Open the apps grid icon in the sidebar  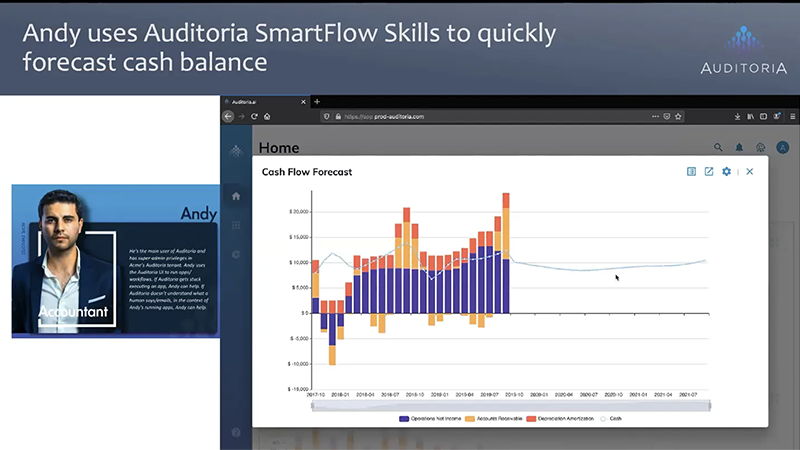click(236, 225)
